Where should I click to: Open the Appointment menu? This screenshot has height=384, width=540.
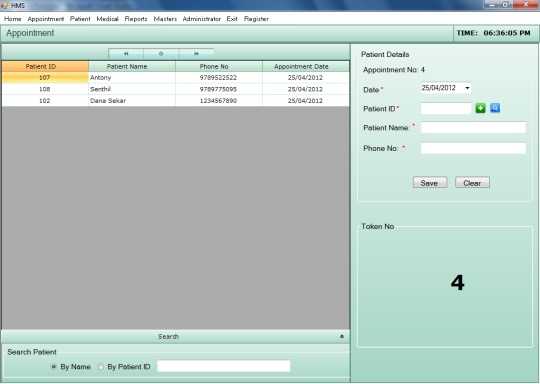pos(46,19)
